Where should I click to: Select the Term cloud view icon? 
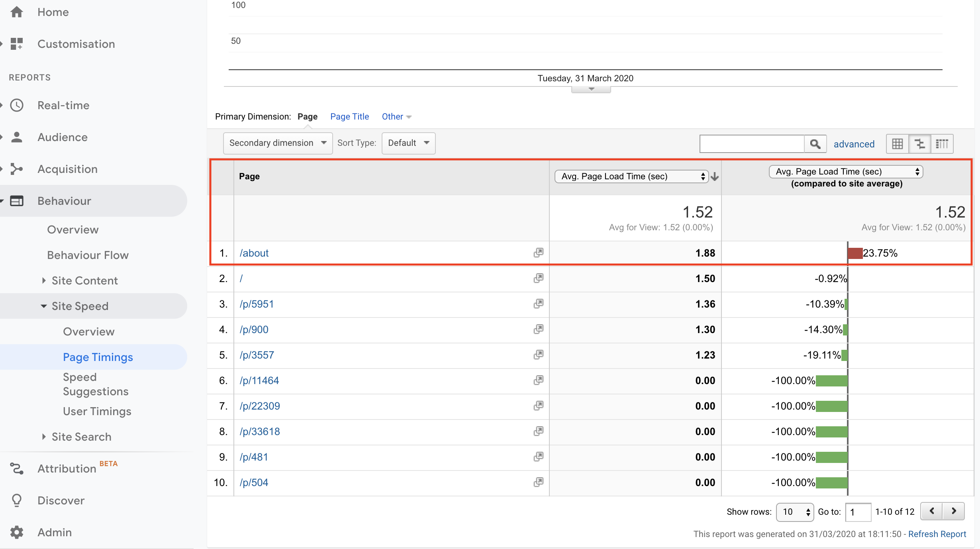[x=942, y=144]
